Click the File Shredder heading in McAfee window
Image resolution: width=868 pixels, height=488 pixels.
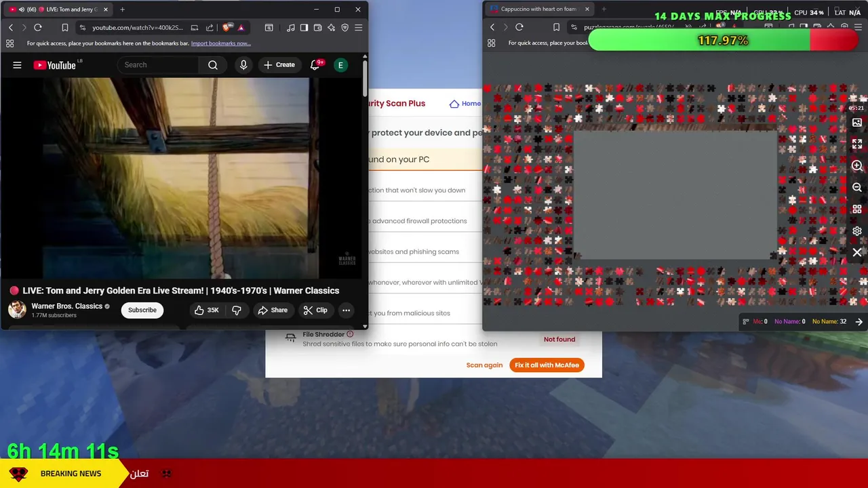[323, 334]
